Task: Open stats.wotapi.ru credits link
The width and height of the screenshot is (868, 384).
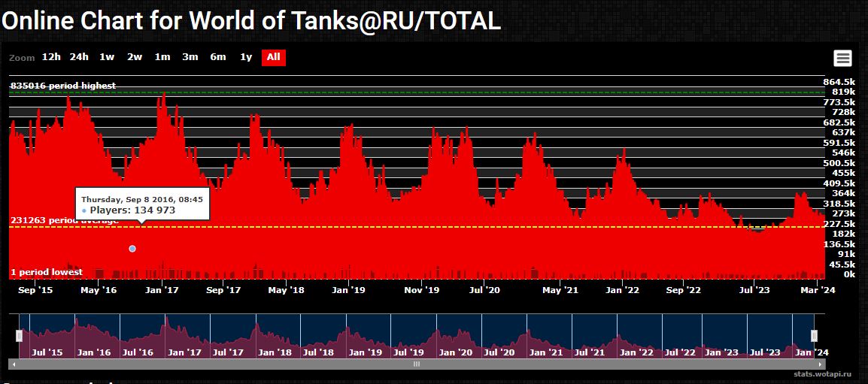Action: (x=824, y=373)
